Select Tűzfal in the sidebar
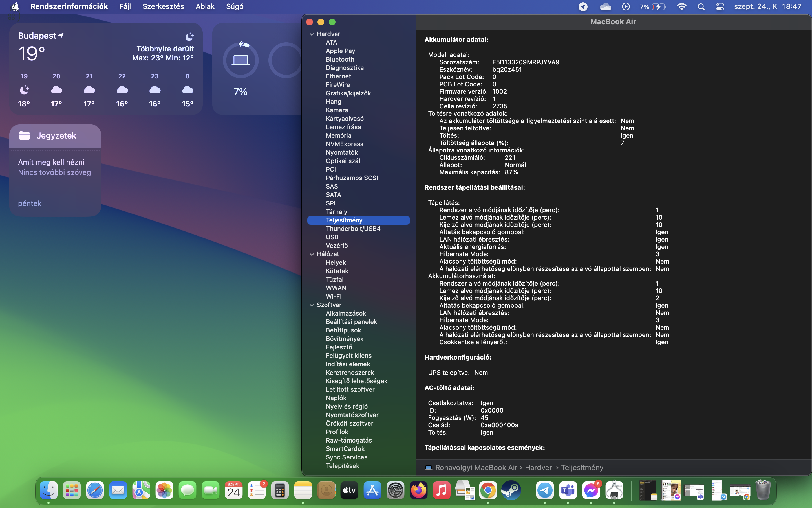 pyautogui.click(x=358, y=279)
